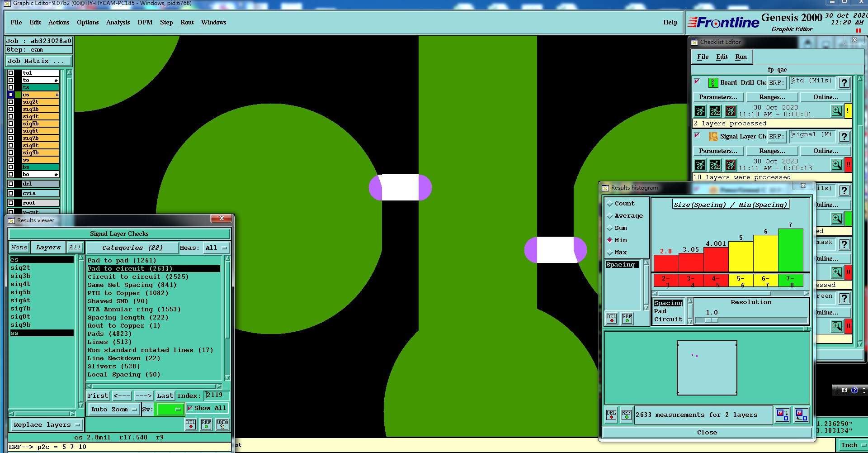
Task: Open the Inch units dropdown
Action: pyautogui.click(x=853, y=445)
